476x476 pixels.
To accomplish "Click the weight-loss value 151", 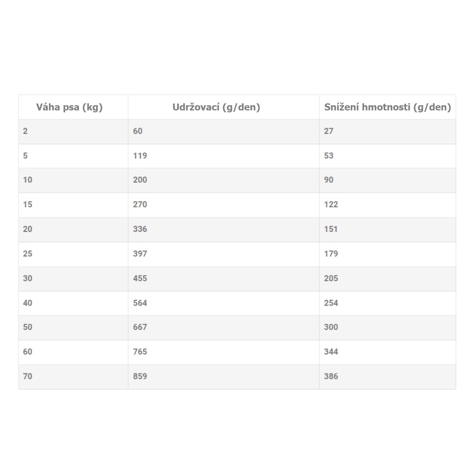I will pos(331,229).
